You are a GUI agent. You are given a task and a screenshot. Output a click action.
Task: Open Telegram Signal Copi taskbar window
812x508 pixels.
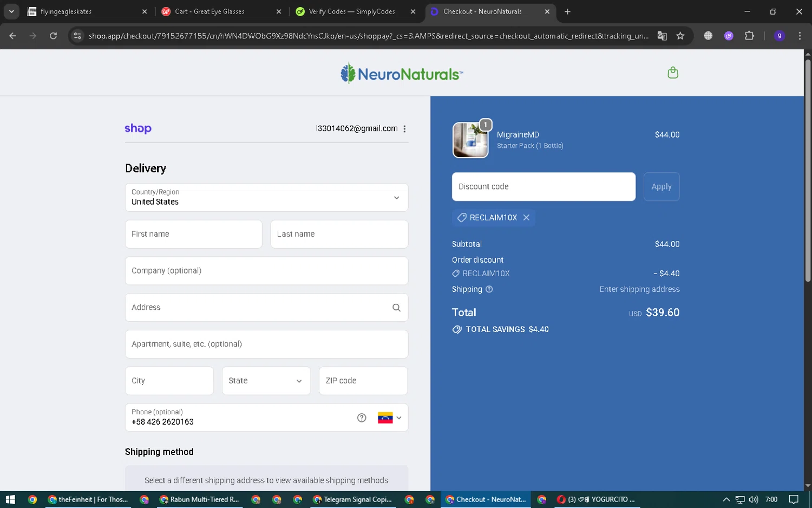pyautogui.click(x=352, y=499)
